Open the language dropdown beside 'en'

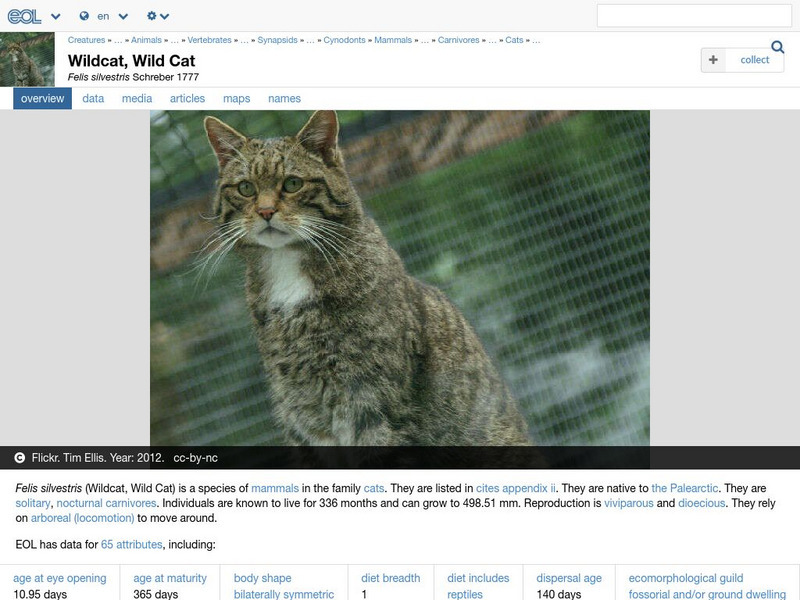122,16
